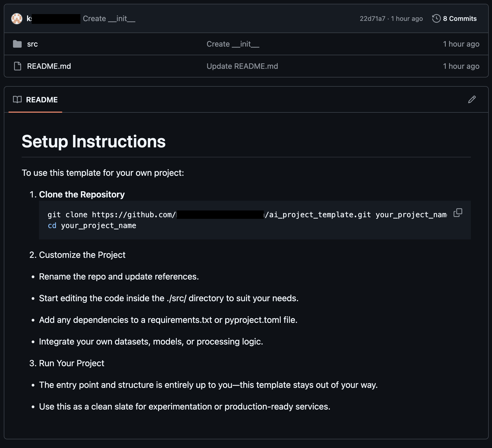Open the latest commit message 'Create __init__'
Viewport: 492px width, 448px height.
[109, 18]
